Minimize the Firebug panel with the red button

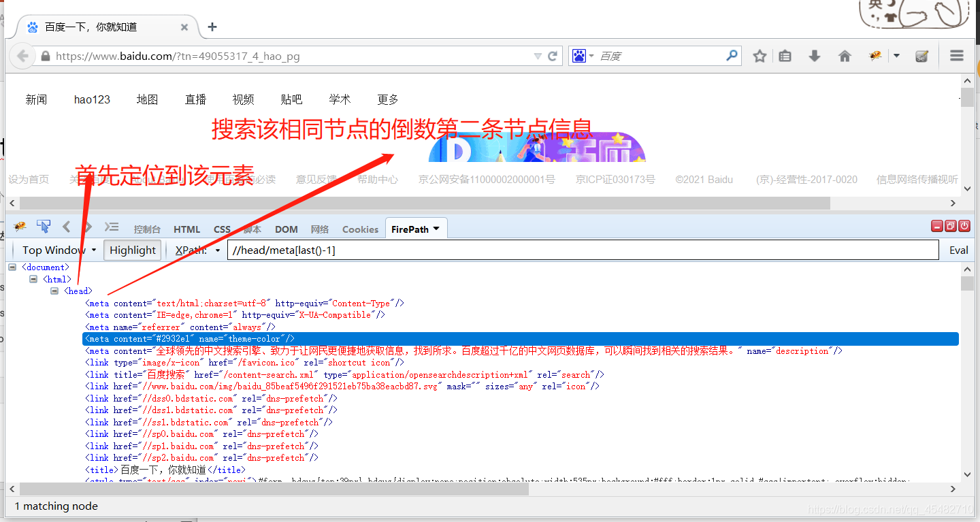pyautogui.click(x=937, y=227)
